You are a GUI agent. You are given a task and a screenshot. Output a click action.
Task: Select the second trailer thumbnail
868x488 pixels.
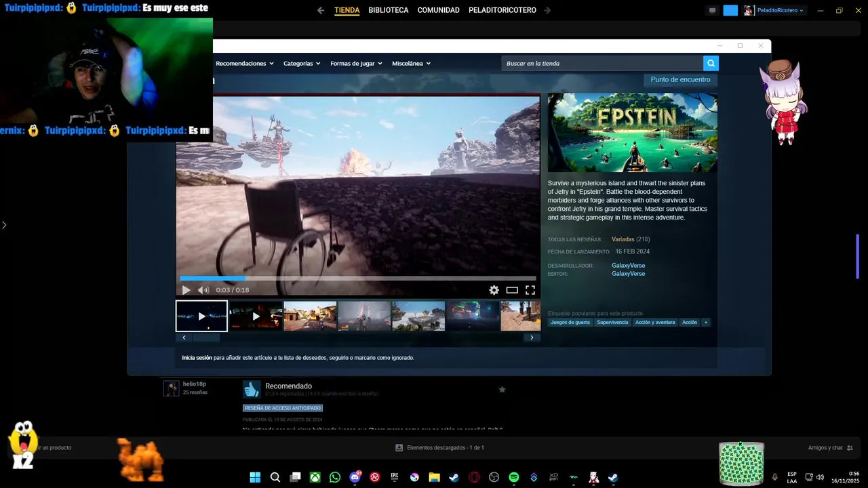(256, 316)
